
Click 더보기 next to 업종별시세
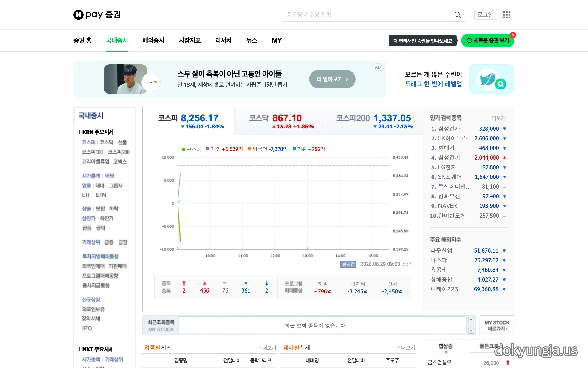268,348
